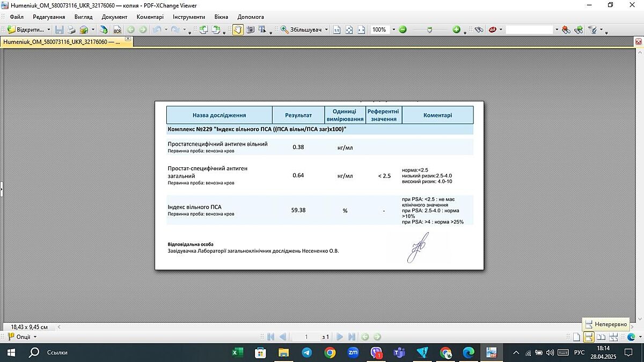Enable continuous page layout mode

(589, 337)
